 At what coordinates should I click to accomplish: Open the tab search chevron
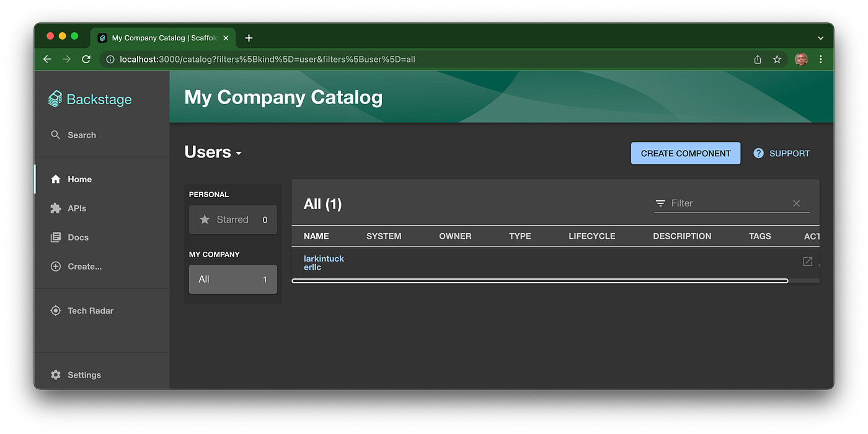(x=821, y=38)
